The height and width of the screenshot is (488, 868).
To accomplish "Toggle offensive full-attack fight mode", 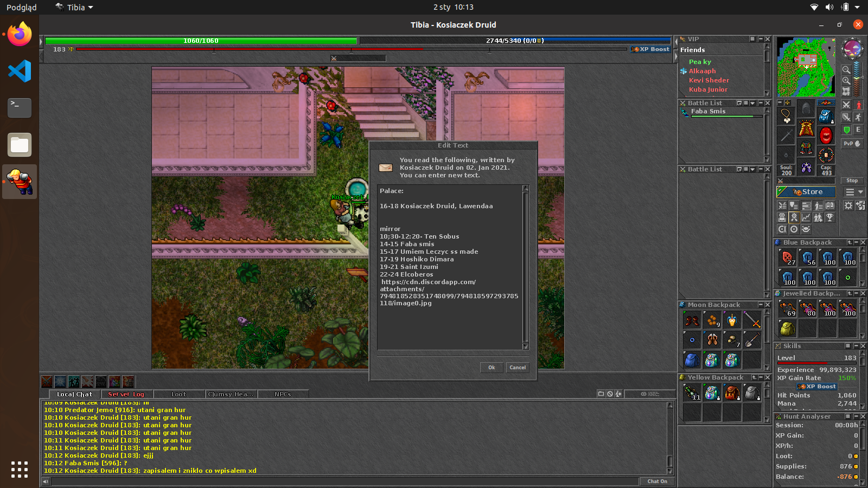I will (x=846, y=105).
